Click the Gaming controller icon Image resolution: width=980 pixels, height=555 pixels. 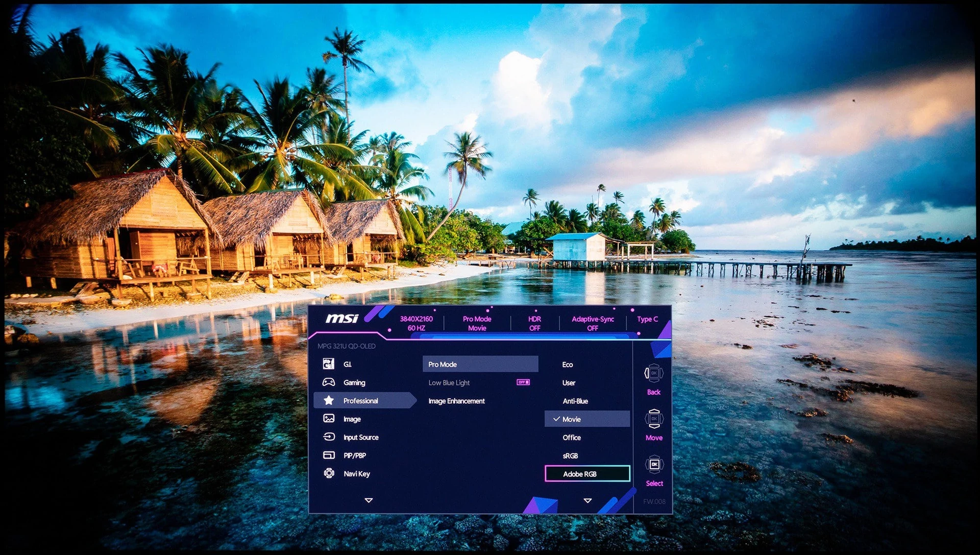tap(329, 382)
